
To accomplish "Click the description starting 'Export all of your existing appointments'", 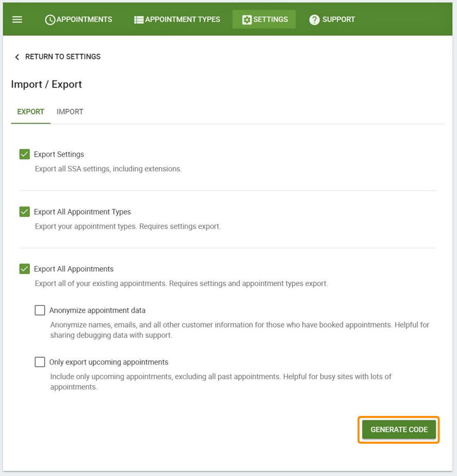I will pyautogui.click(x=181, y=284).
